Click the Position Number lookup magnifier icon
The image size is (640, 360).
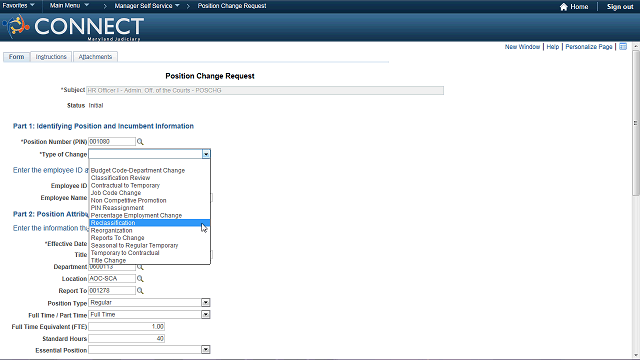tap(140, 142)
